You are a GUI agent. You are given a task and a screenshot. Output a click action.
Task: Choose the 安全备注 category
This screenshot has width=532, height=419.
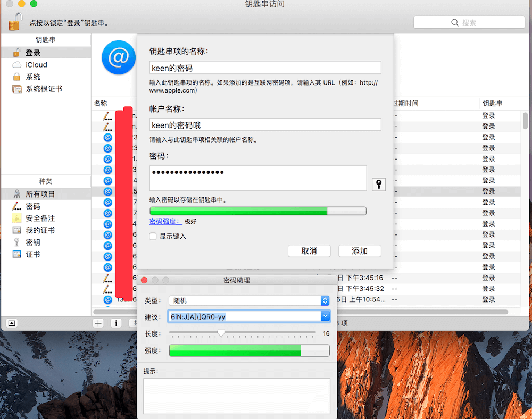point(40,218)
